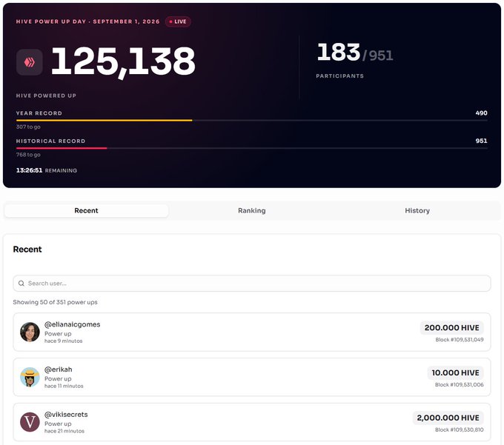Screen dimensions: 504x445
Task: Click the Hive Power Up Day date header
Action: 87,21
